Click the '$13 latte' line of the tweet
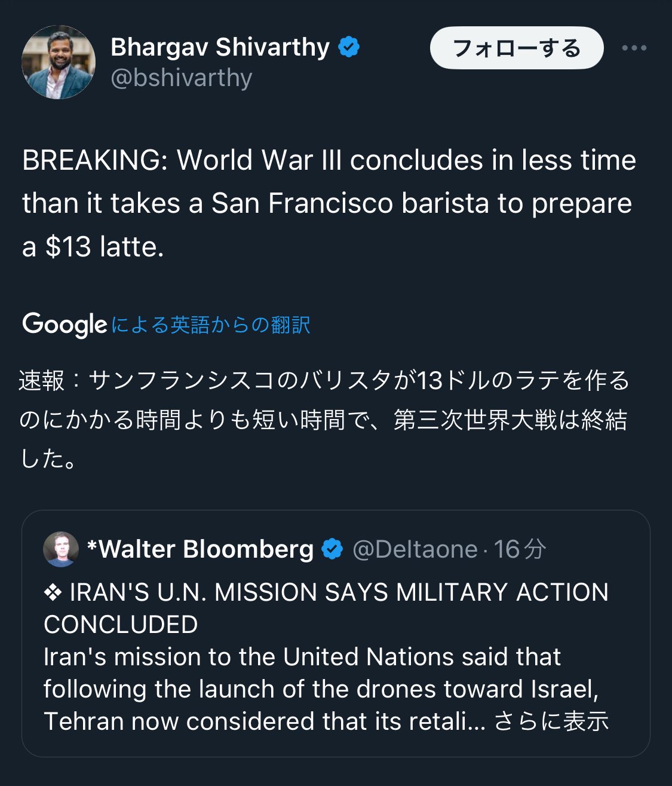This screenshot has width=672, height=786. (93, 247)
